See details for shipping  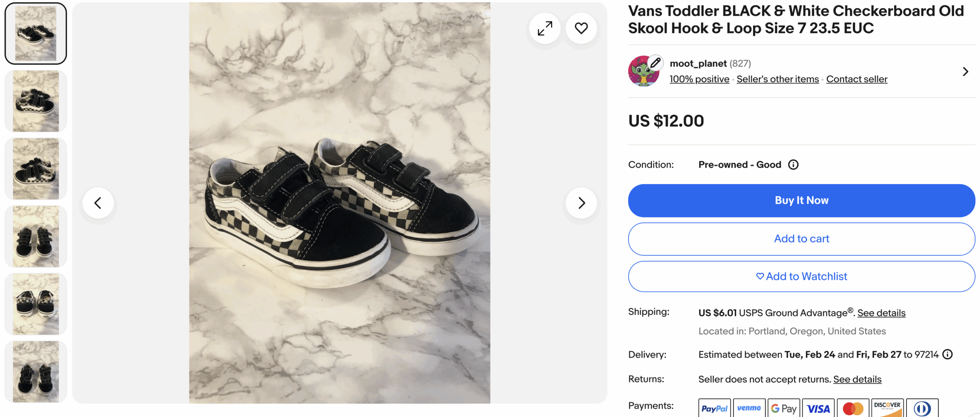(881, 313)
